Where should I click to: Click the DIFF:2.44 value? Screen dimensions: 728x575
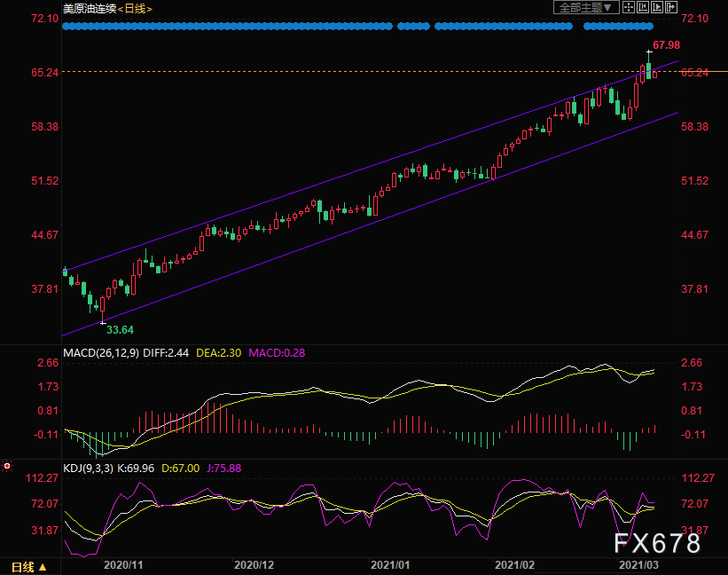point(166,353)
